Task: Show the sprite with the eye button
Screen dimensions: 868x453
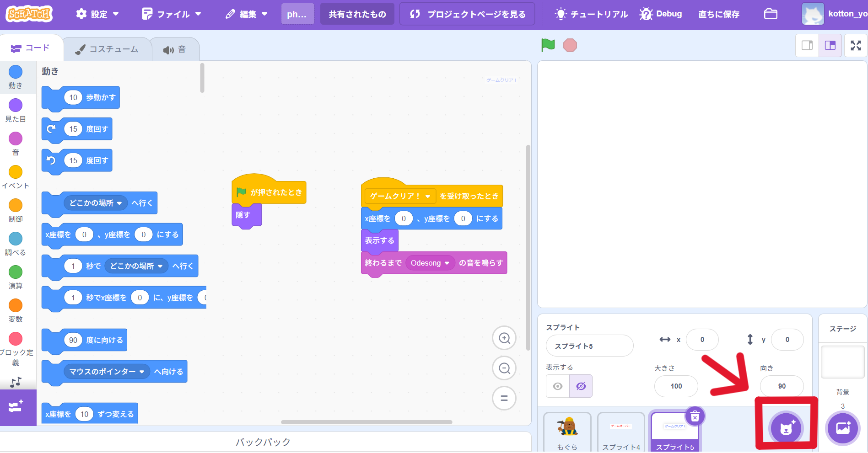Action: tap(558, 386)
